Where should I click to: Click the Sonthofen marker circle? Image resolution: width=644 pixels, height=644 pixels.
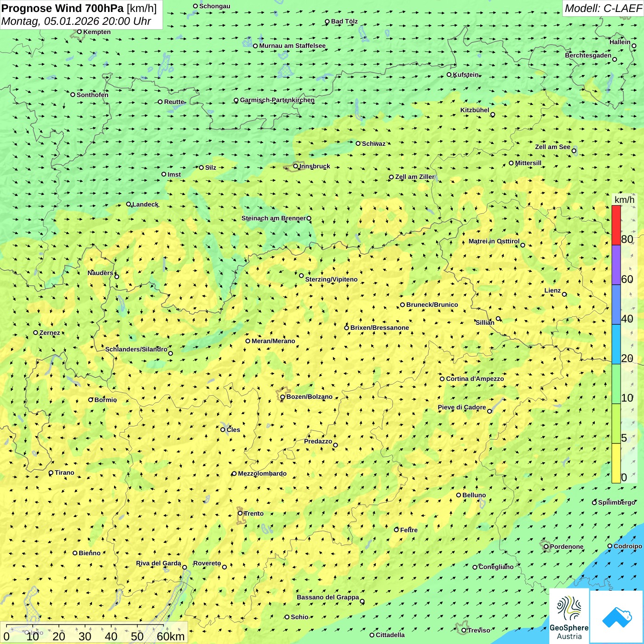click(73, 95)
